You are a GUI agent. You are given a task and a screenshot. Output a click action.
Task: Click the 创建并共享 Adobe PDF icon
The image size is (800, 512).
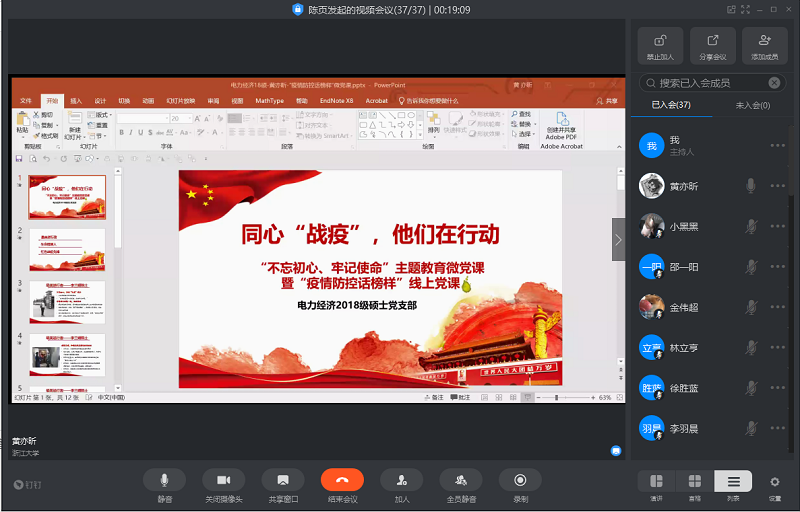point(562,119)
